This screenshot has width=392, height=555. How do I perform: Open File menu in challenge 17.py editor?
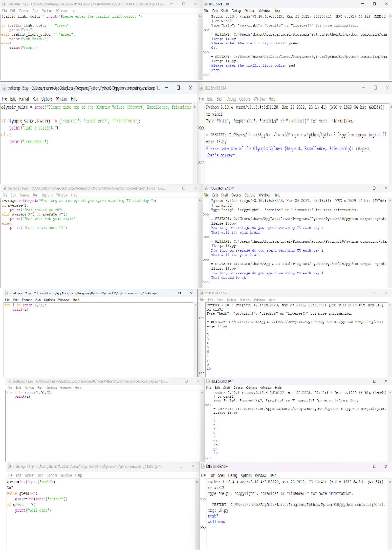pos(7,300)
